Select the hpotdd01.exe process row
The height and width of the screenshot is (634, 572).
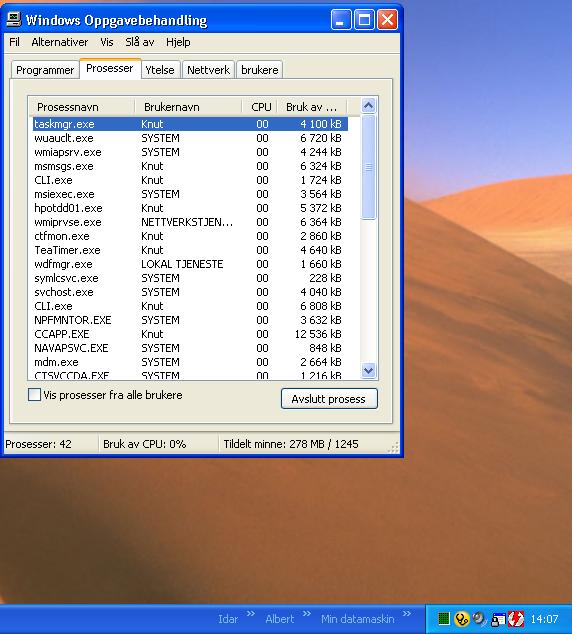190,208
